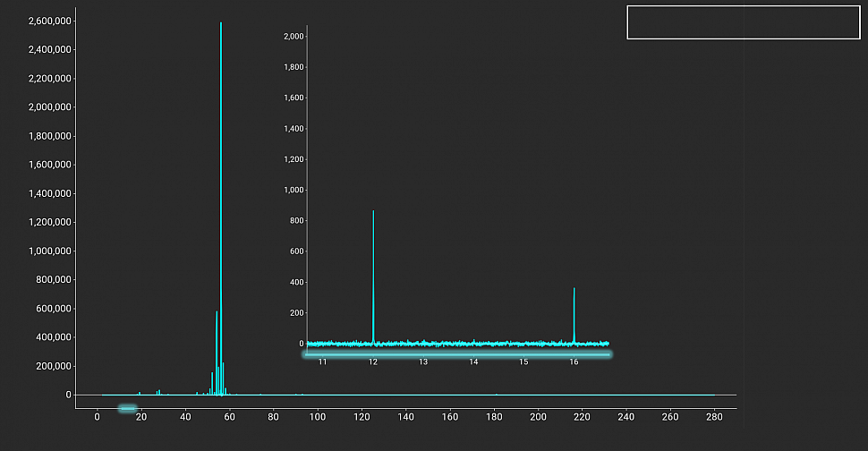This screenshot has height=451, width=868.
Task: Click the inset '1,400' y-axis label
Action: pos(294,129)
